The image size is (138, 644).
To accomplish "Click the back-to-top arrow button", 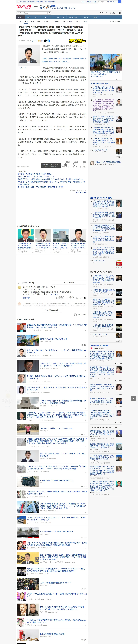I will [133, 398].
